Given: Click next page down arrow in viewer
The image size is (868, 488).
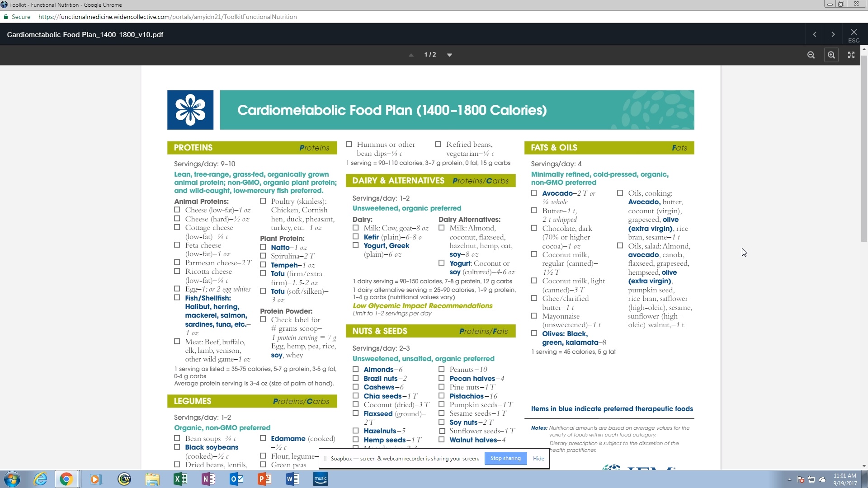Looking at the screenshot, I should point(449,55).
